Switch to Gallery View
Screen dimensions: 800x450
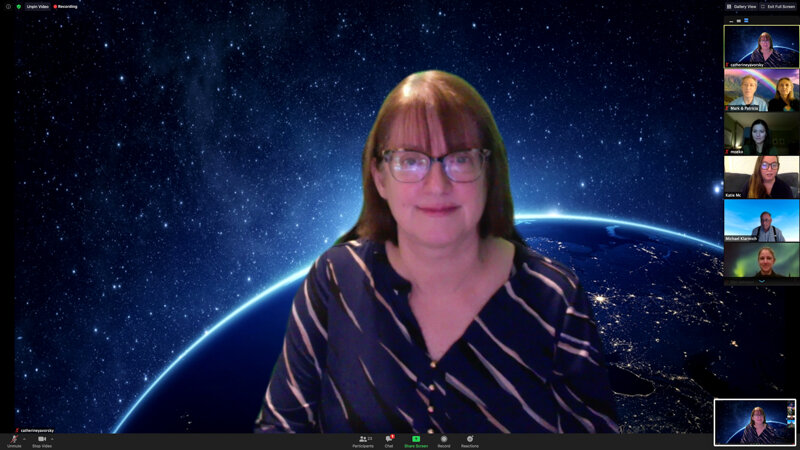tap(741, 7)
